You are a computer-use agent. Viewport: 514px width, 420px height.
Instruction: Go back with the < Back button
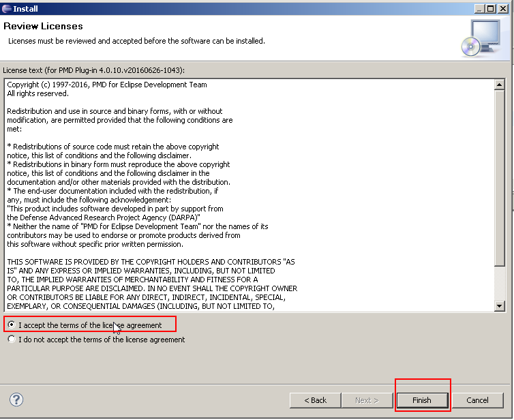(x=315, y=400)
